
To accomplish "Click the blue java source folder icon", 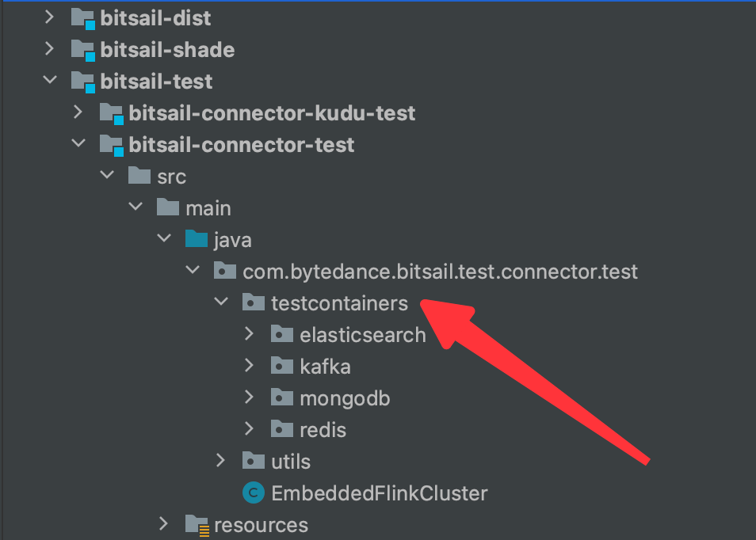I will tap(197, 239).
